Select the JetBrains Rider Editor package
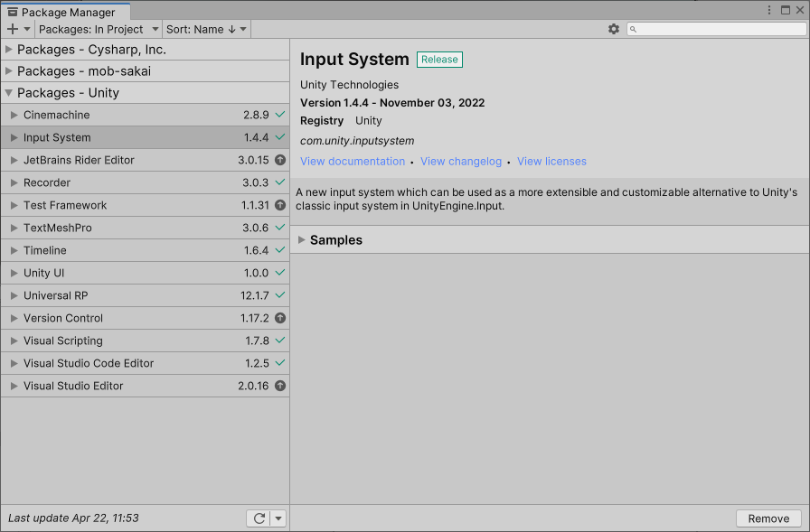The height and width of the screenshot is (532, 810). [146, 160]
